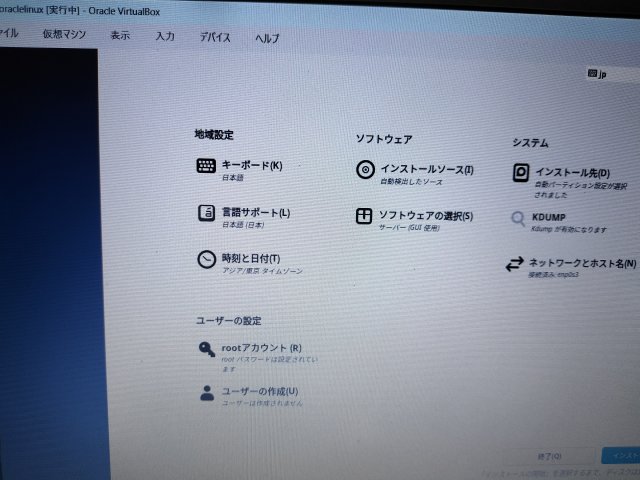Screen dimensions: 640x480
Task: Open the ヘルプ menu
Action: click(x=267, y=39)
